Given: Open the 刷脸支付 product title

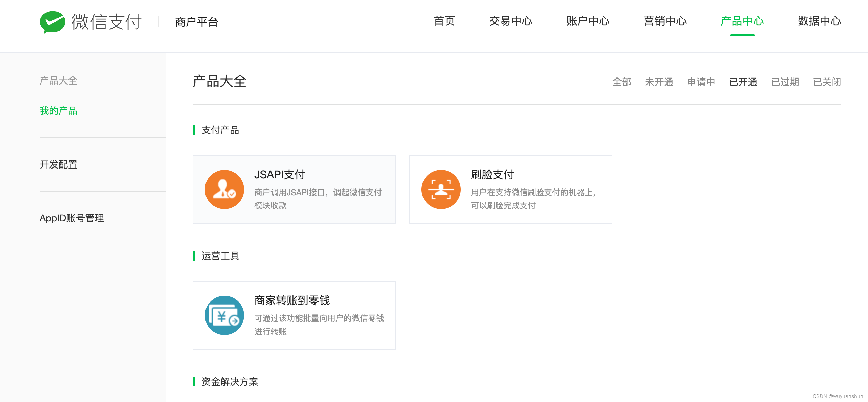Looking at the screenshot, I should pyautogui.click(x=493, y=175).
